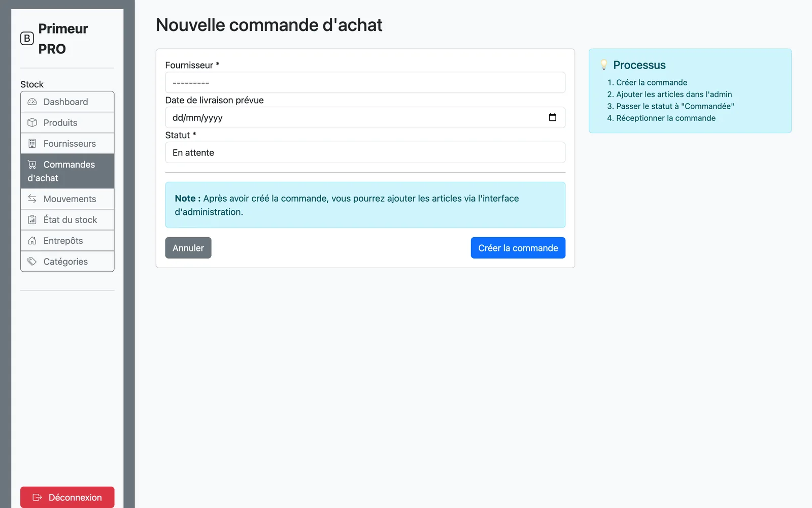Click 'Ajouter les articles dans l'admin' step
This screenshot has width=812, height=508.
coord(674,94)
